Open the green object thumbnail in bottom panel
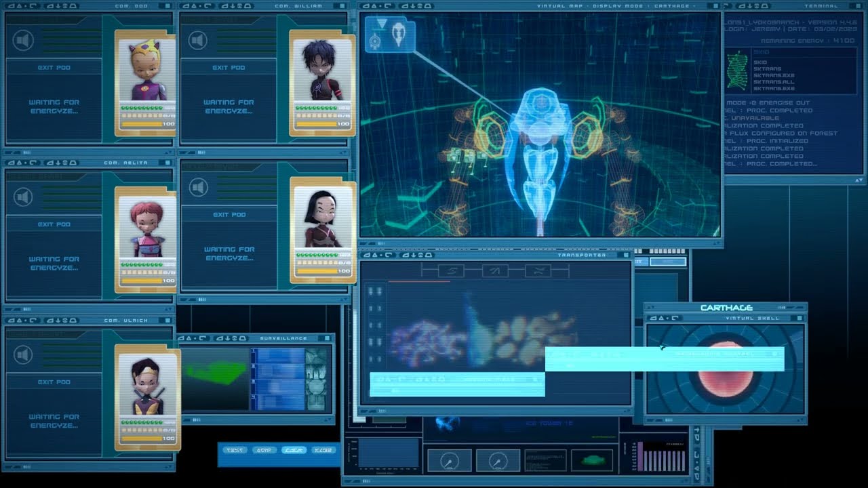The image size is (868, 488). [592, 460]
